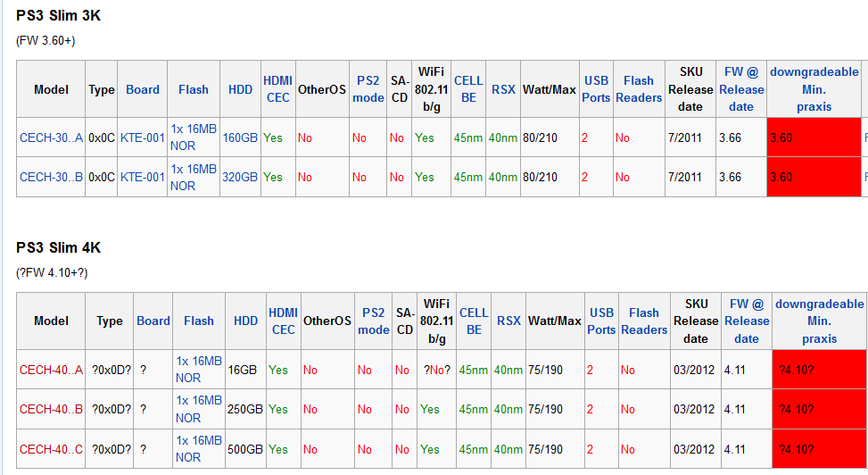Click Board header in PS3 Slim 4K table
The height and width of the screenshot is (475, 868).
[153, 321]
